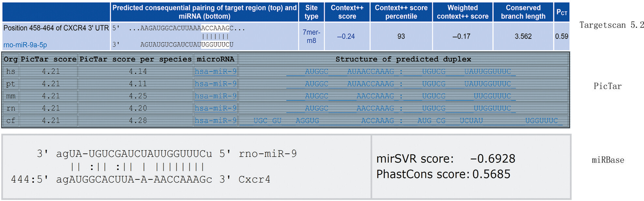Click hsa-miR-9 link in hs row
644x201 pixels.
[x=215, y=71]
